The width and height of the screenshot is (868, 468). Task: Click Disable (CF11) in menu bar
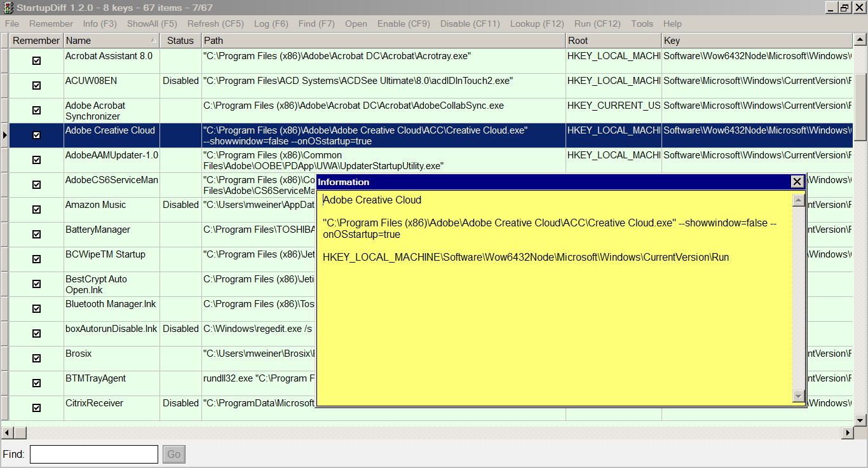click(x=470, y=24)
